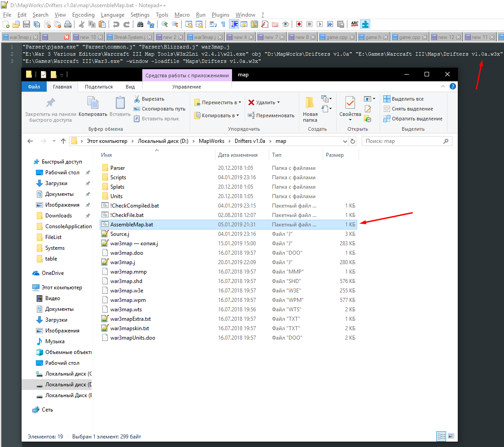Click the Поиск: map search field

tap(407, 141)
